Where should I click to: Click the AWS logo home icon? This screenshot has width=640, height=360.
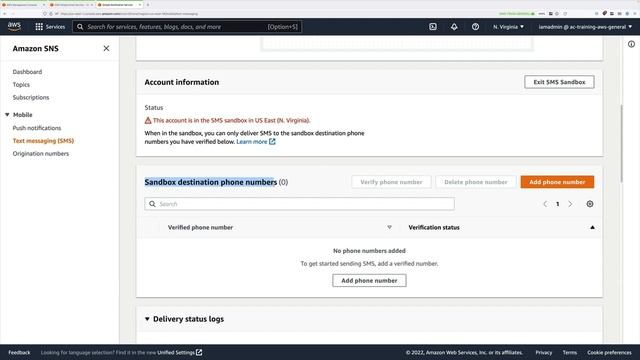click(14, 27)
